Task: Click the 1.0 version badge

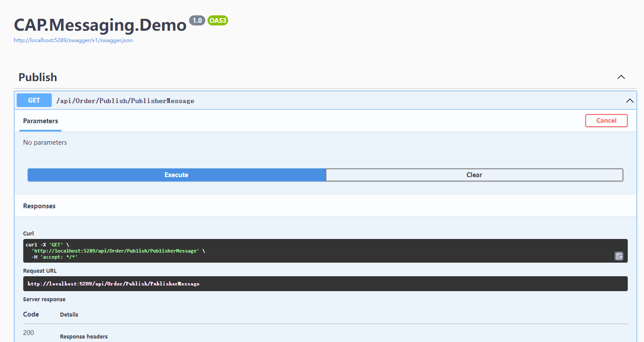Action: pyautogui.click(x=197, y=21)
